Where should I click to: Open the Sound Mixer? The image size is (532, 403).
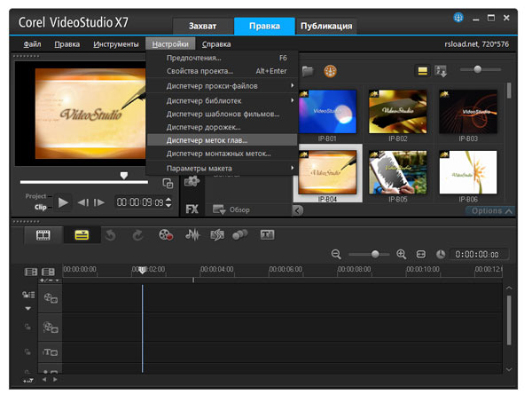(192, 235)
